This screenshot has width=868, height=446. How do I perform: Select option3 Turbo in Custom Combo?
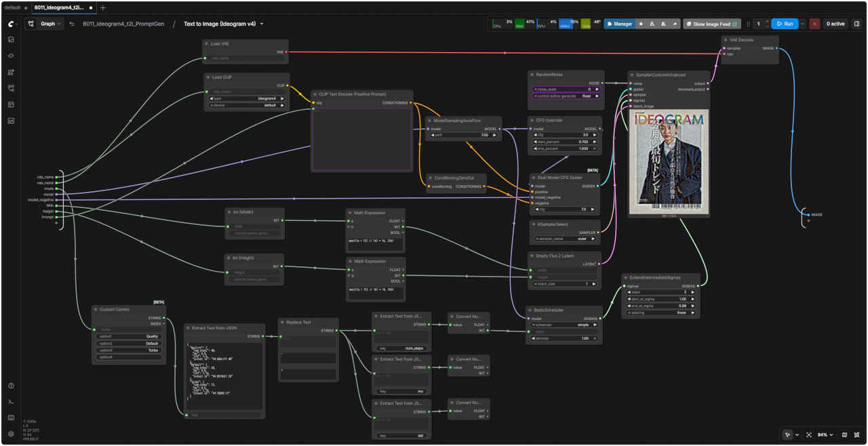click(x=129, y=350)
